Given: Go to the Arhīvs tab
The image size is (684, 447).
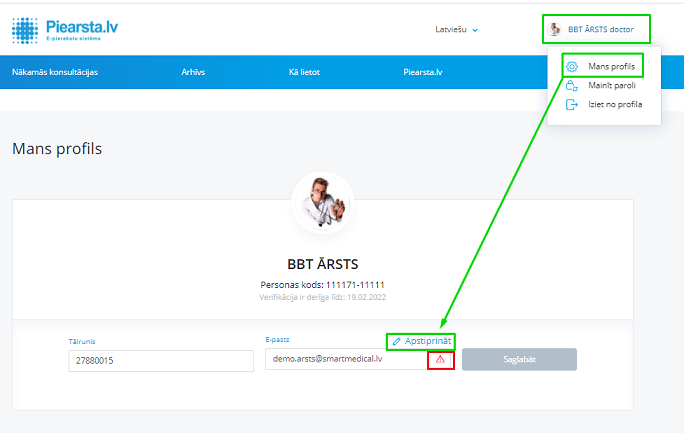Looking at the screenshot, I should pyautogui.click(x=195, y=73).
